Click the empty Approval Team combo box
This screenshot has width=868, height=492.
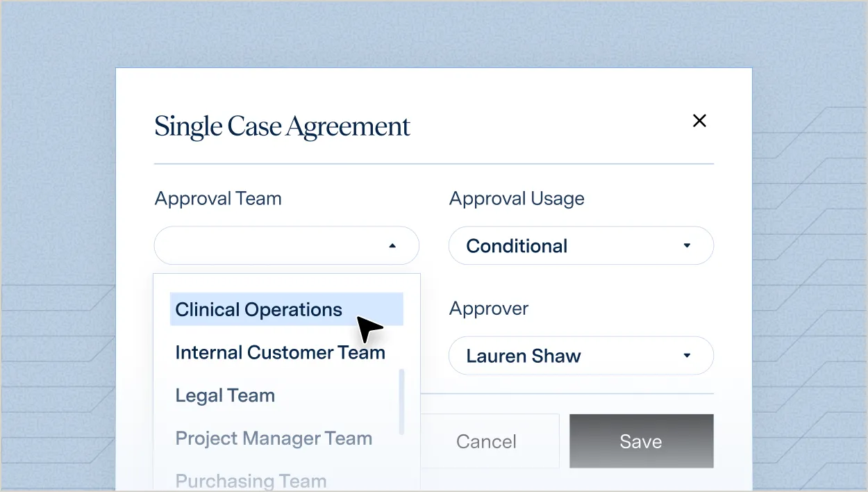tap(287, 245)
